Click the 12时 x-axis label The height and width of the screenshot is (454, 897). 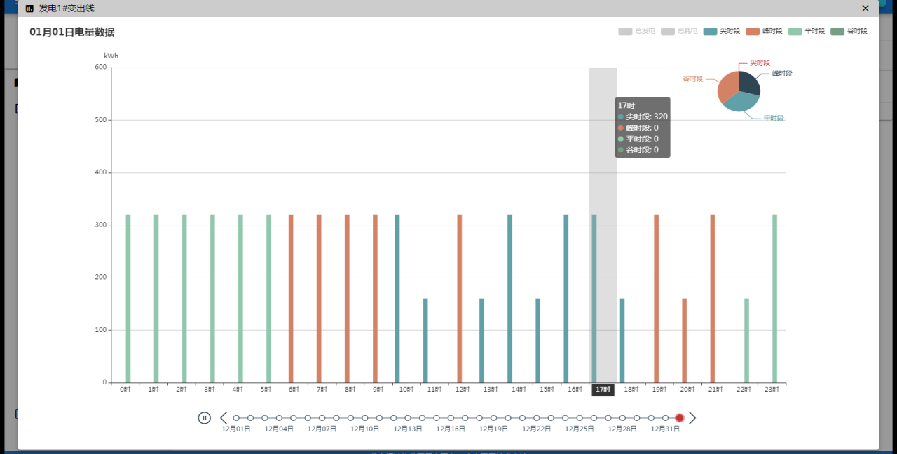462,390
